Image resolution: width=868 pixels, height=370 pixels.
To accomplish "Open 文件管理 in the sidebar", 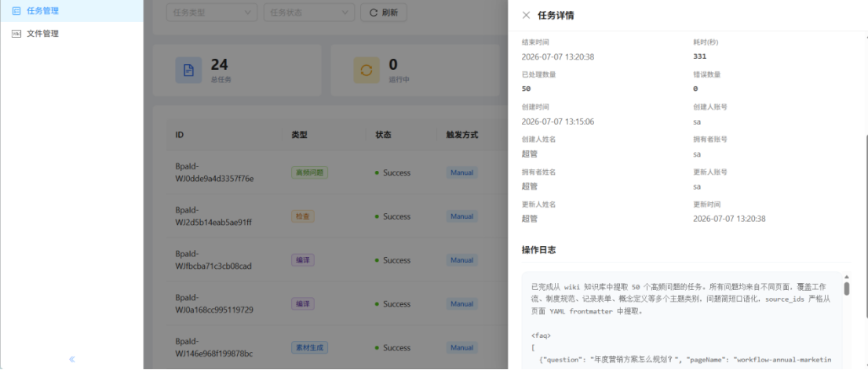I will [x=71, y=34].
